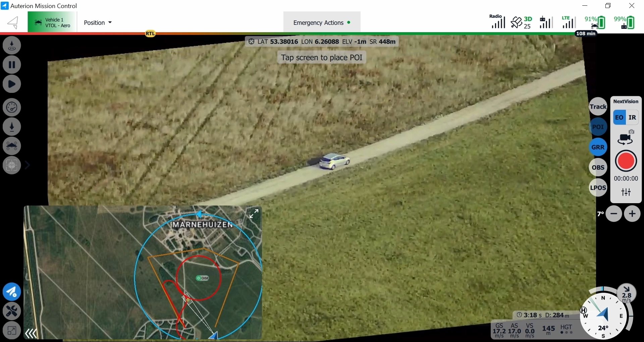Select EO camera mode
The height and width of the screenshot is (342, 644).
pyautogui.click(x=619, y=117)
